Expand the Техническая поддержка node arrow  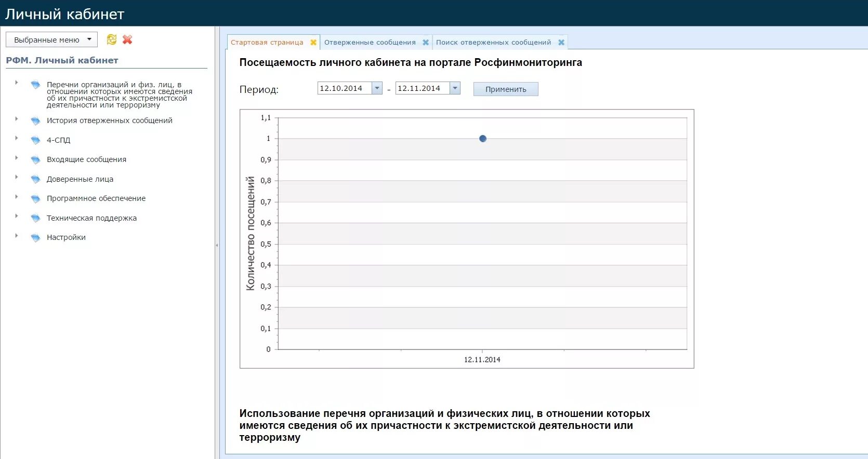click(x=17, y=216)
